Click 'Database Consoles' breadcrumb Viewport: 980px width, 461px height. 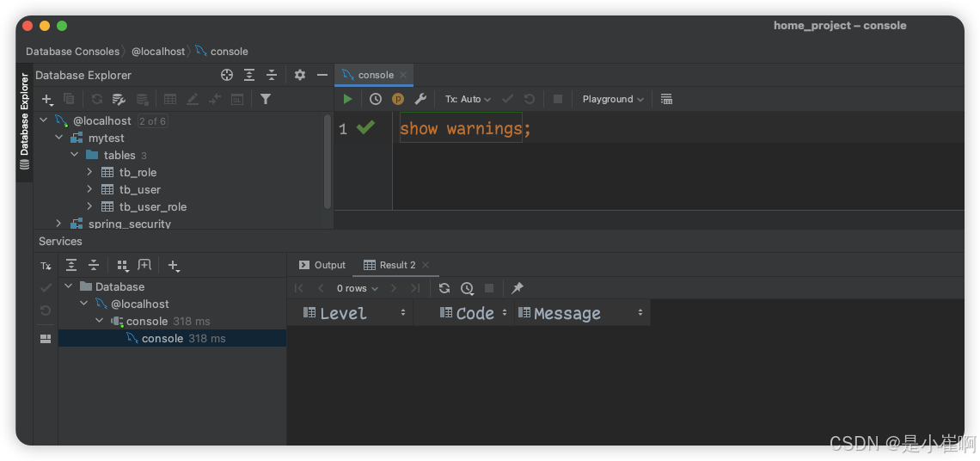(72, 52)
